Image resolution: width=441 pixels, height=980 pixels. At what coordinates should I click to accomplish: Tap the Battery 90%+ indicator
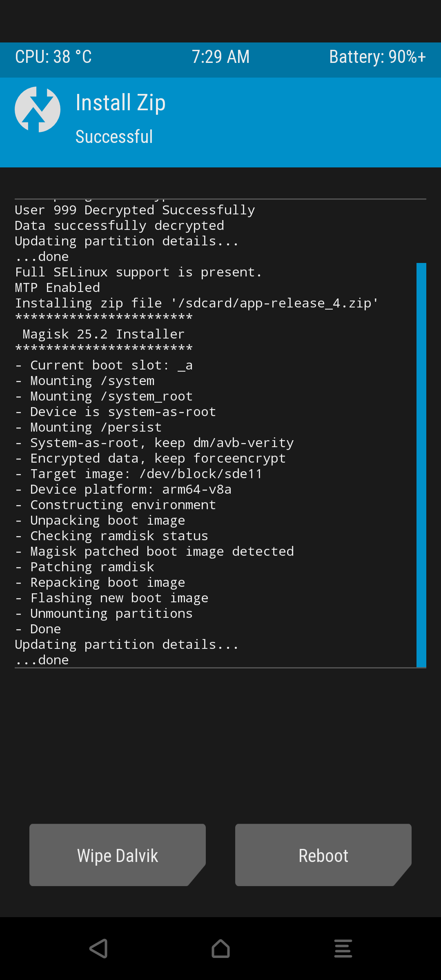378,57
